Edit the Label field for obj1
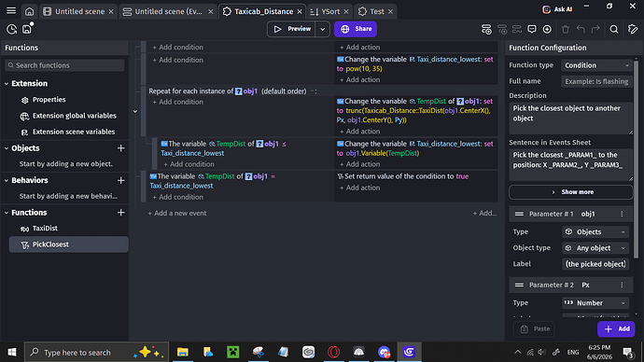The image size is (644, 362). pos(595,264)
